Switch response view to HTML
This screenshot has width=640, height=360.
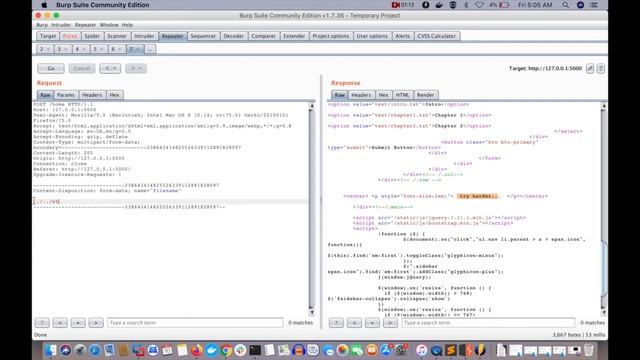click(402, 95)
